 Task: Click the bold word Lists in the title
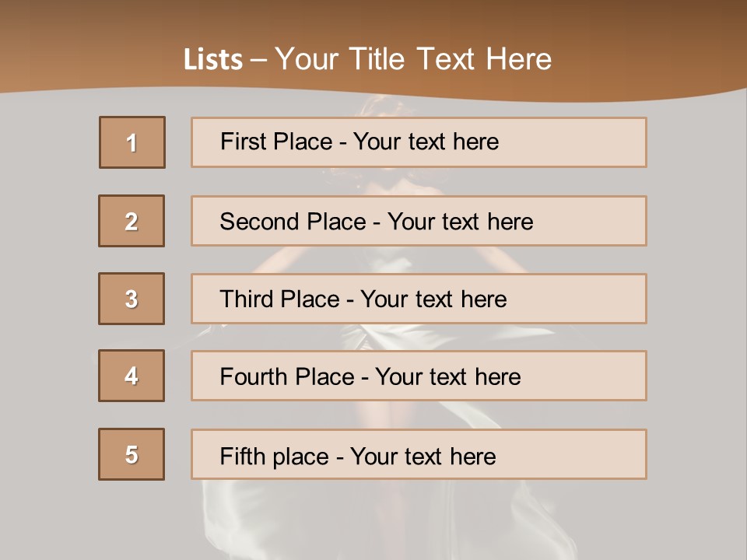(213, 60)
